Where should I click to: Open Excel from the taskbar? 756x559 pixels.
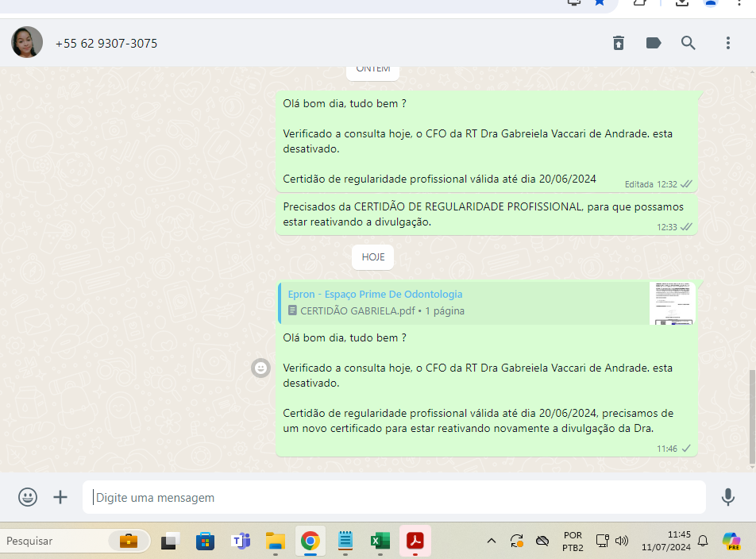(380, 541)
